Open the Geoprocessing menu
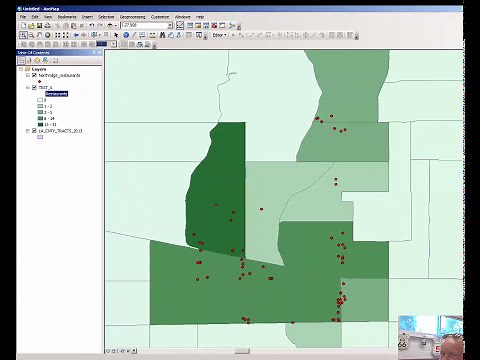The width and height of the screenshot is (480, 360). [x=133, y=17]
